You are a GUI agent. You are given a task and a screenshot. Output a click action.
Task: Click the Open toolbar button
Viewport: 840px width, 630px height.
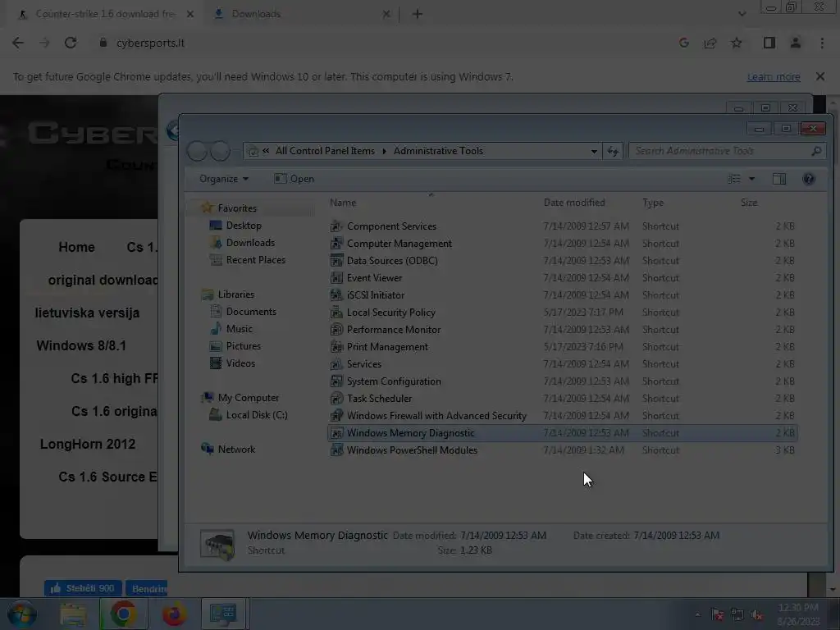(x=294, y=179)
